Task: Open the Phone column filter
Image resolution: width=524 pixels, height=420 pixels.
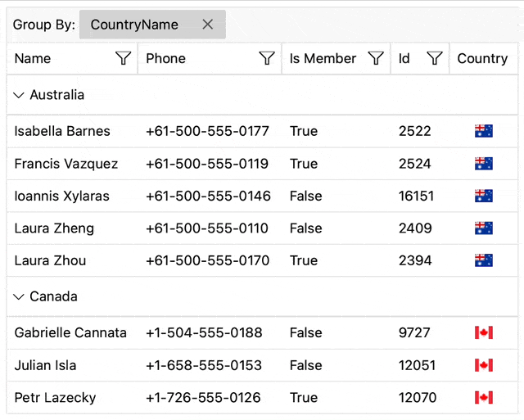Action: click(x=266, y=58)
